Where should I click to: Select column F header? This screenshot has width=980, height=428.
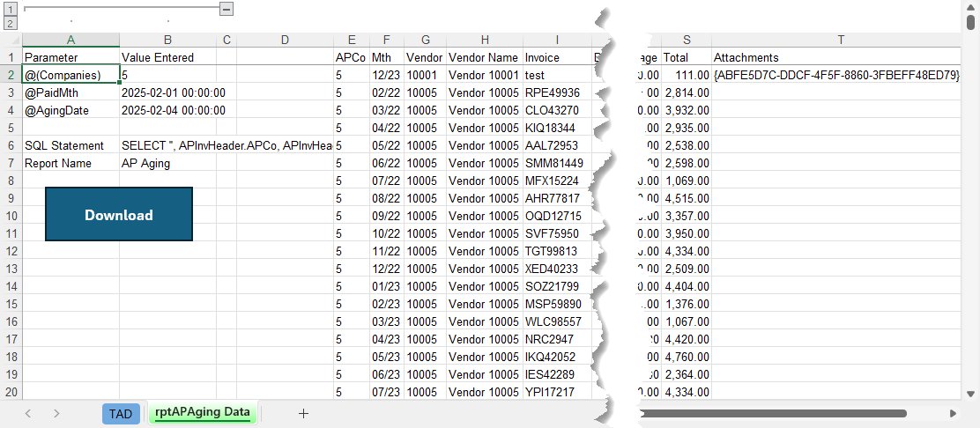(387, 40)
